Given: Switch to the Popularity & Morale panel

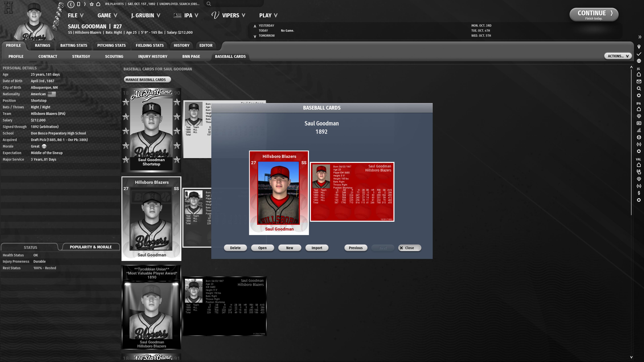Looking at the screenshot, I should pyautogui.click(x=91, y=247).
